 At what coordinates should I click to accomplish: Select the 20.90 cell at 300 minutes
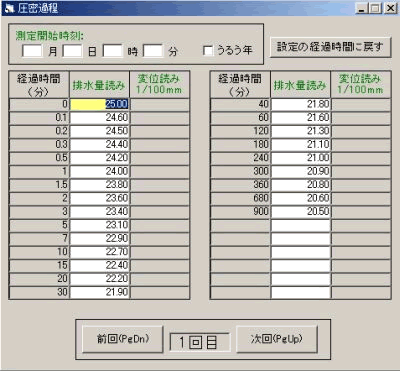pos(301,171)
